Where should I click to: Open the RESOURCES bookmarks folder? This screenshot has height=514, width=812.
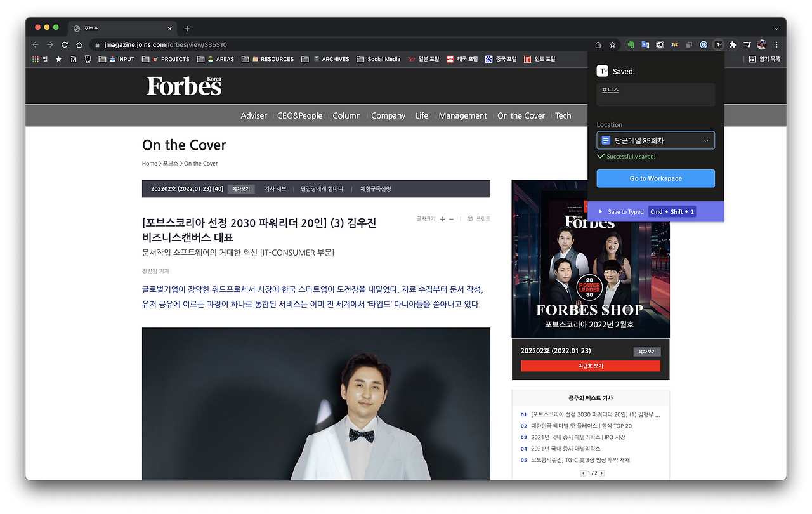tap(268, 59)
